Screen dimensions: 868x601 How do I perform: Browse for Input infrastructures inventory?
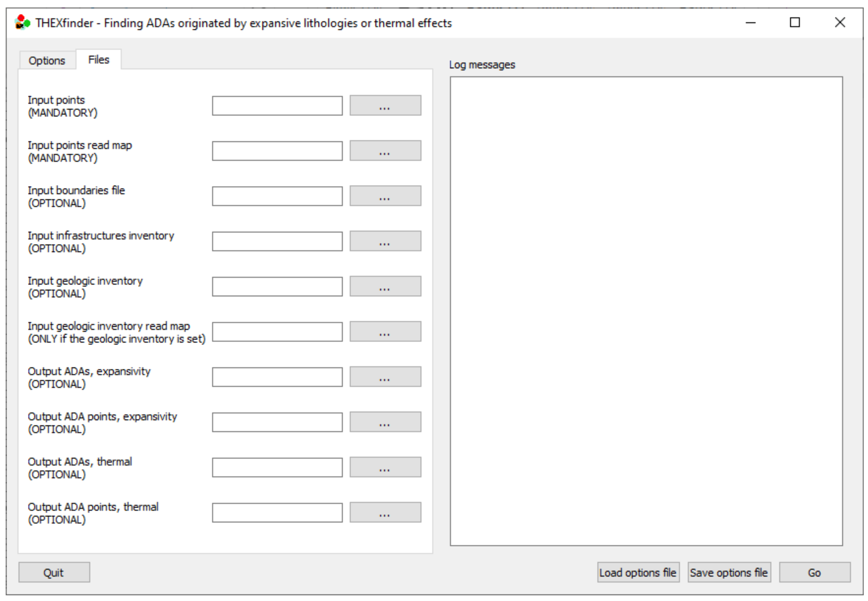pyautogui.click(x=385, y=241)
